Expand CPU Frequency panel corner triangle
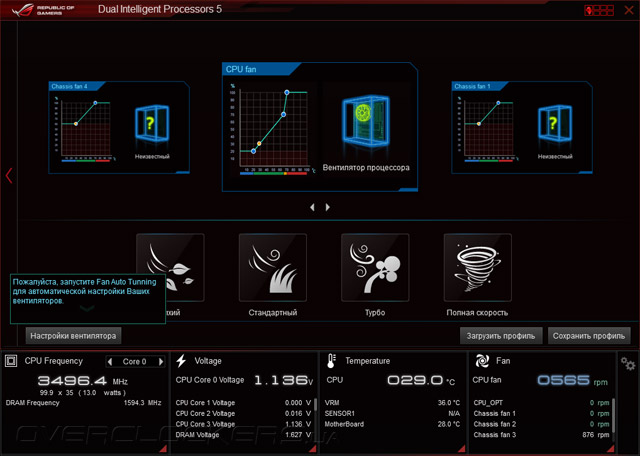The image size is (640, 456). pos(163,449)
